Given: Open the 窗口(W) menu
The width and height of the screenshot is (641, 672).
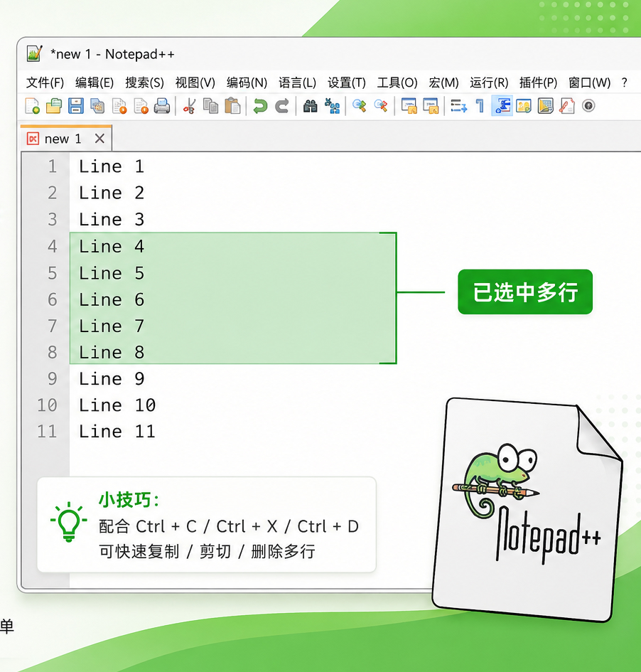Looking at the screenshot, I should pos(589,82).
